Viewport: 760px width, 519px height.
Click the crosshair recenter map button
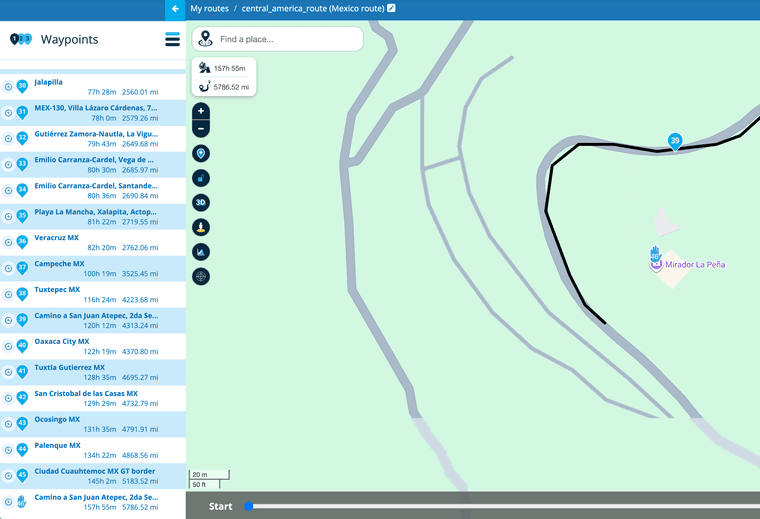point(201,276)
